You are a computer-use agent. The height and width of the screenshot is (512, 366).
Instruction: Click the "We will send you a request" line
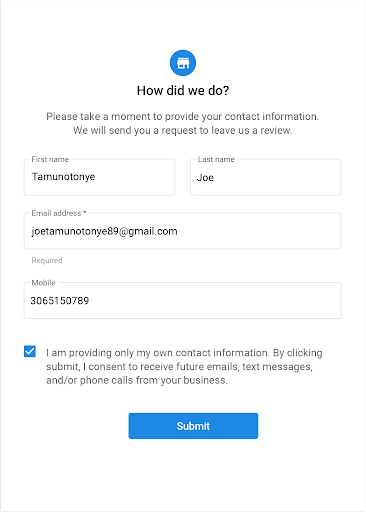click(x=183, y=130)
